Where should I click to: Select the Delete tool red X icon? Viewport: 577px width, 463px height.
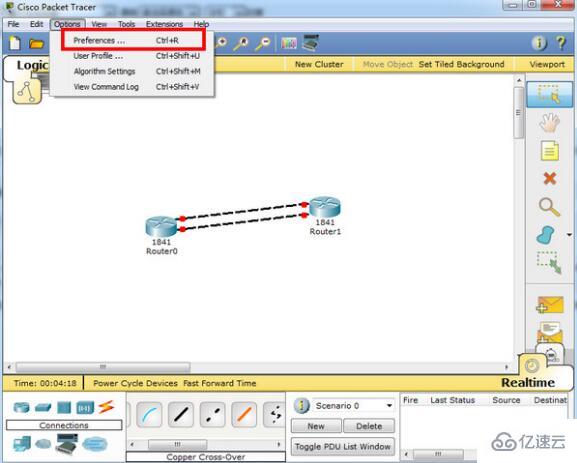549,179
